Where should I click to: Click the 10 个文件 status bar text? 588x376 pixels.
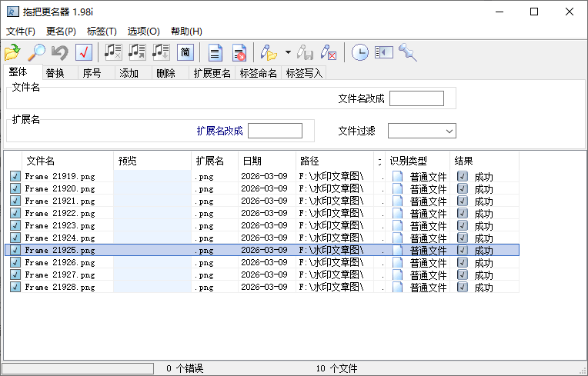(x=336, y=368)
